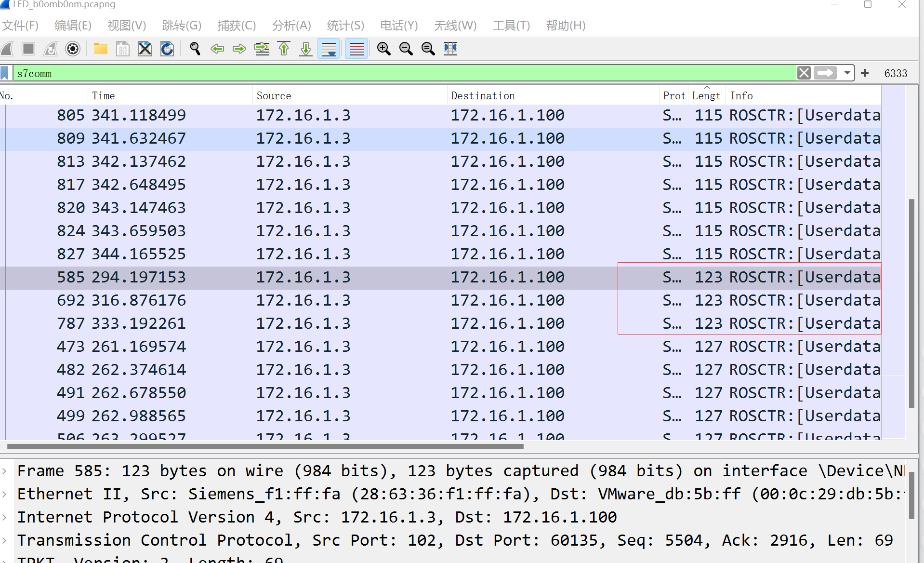Open the 统计(S) menu
Image resolution: width=924 pixels, height=563 pixels.
point(345,26)
